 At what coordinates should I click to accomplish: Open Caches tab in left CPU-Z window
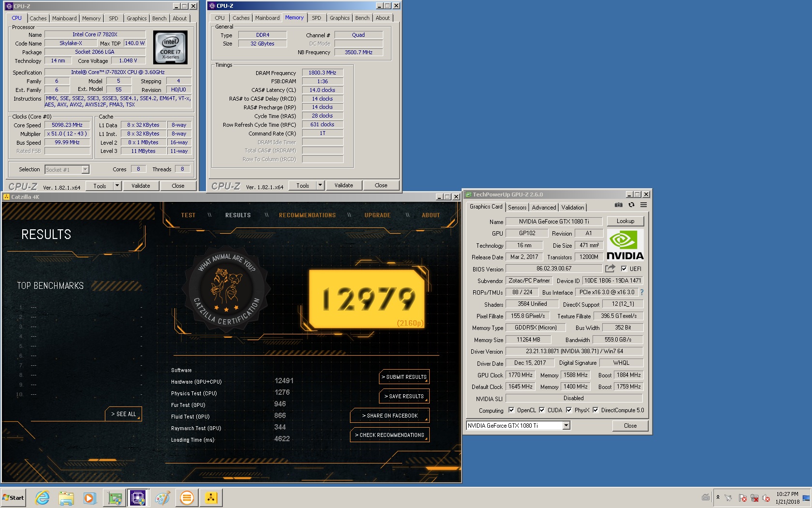[38, 18]
